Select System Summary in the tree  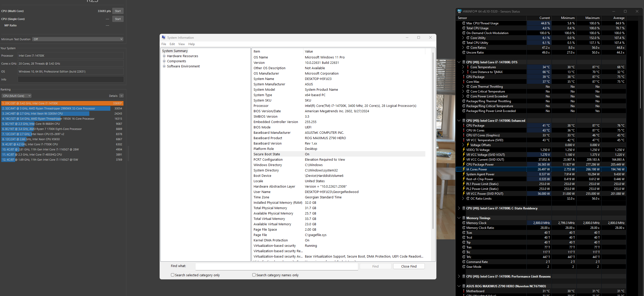click(x=175, y=51)
